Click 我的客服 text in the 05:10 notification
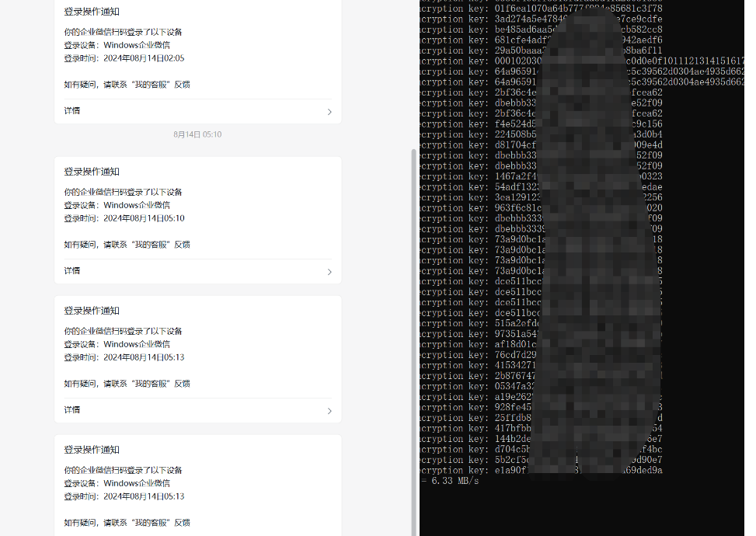 pyautogui.click(x=152, y=245)
